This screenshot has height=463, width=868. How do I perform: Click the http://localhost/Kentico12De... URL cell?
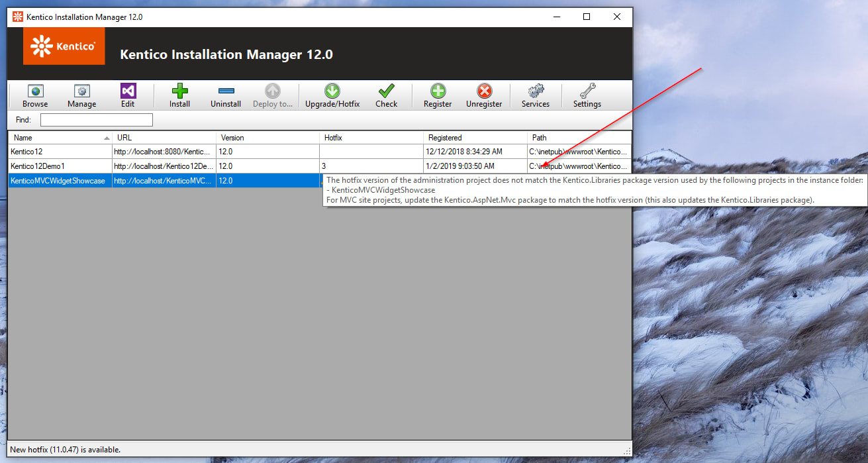(x=164, y=166)
